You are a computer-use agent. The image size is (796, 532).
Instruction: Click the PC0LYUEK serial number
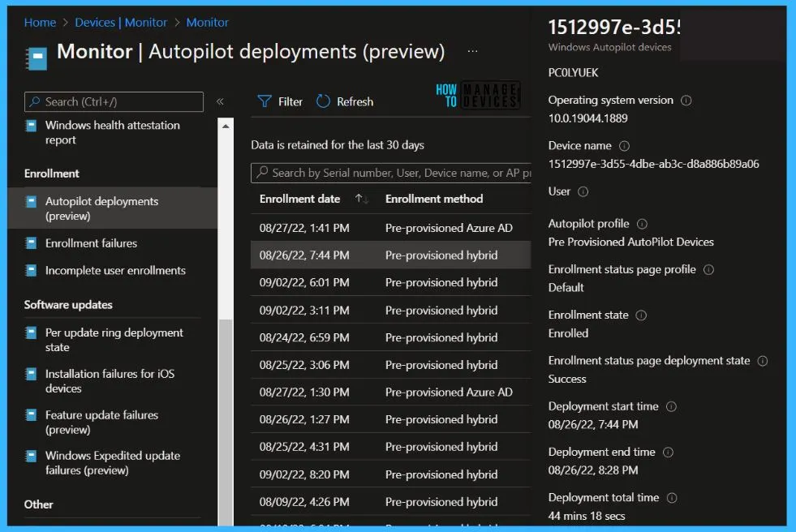(573, 73)
